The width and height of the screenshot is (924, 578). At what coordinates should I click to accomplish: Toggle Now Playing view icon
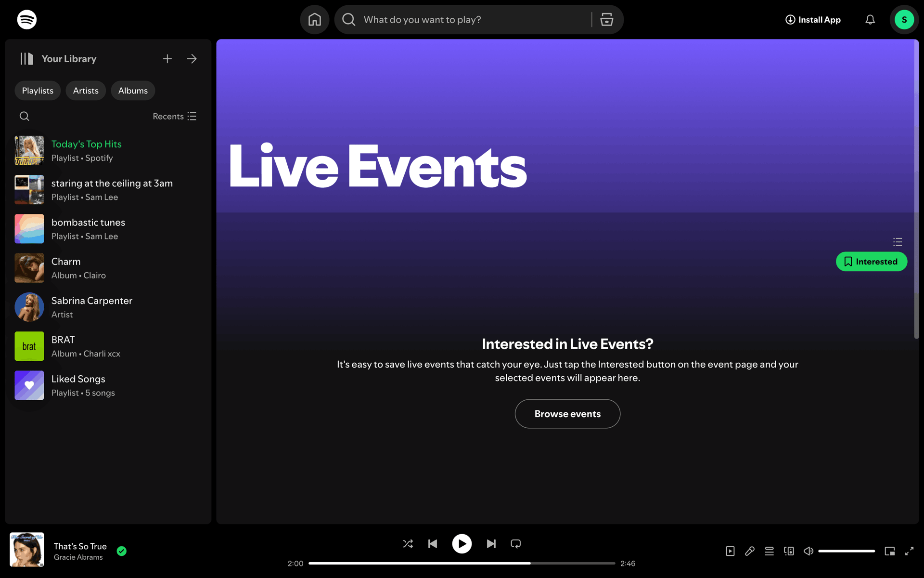[x=730, y=551]
